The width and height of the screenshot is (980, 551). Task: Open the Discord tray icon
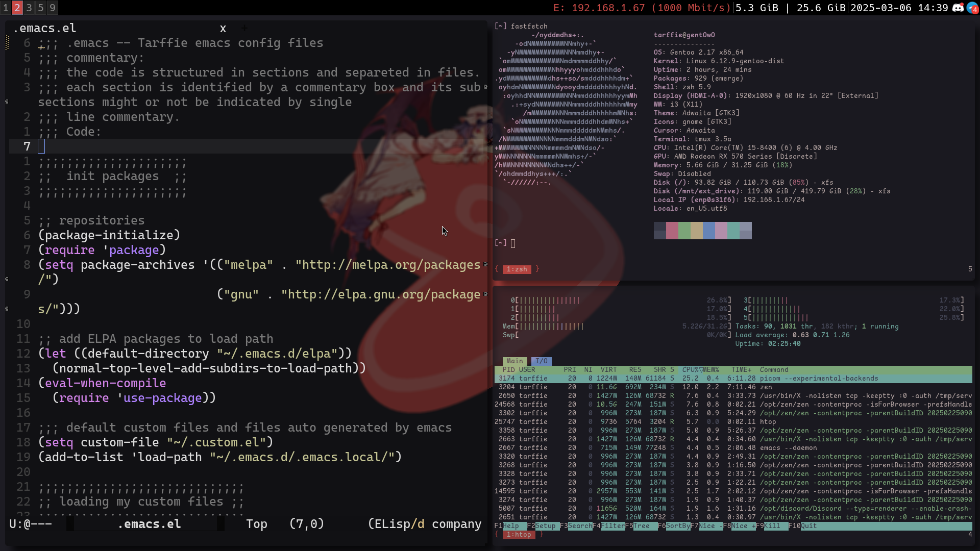(958, 8)
